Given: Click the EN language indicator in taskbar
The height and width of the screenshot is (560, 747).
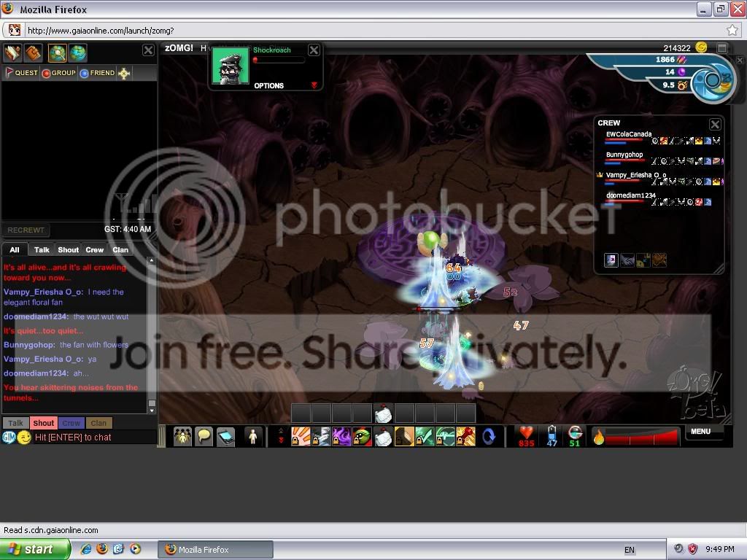Looking at the screenshot, I should click(x=630, y=550).
